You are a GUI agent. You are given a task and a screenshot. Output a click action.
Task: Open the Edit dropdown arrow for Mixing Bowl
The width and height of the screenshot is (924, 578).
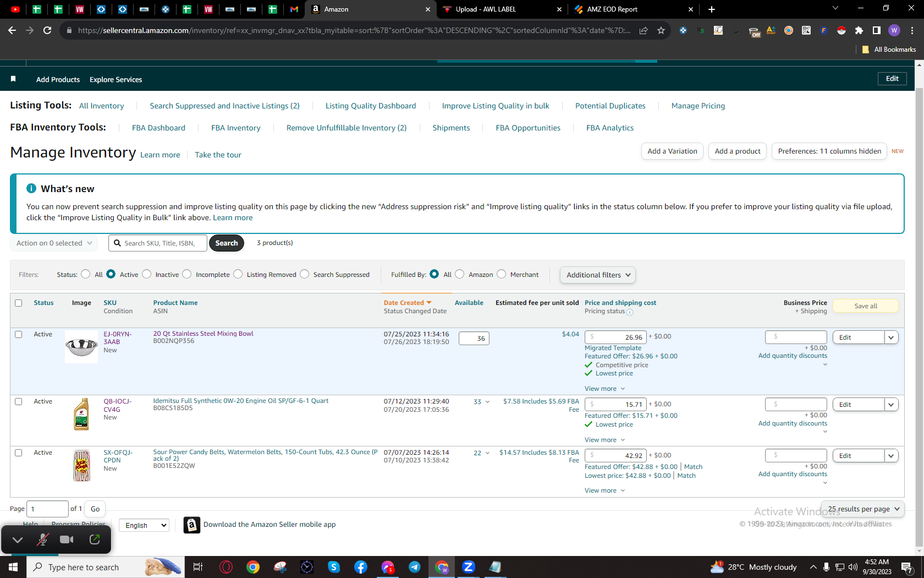click(892, 337)
